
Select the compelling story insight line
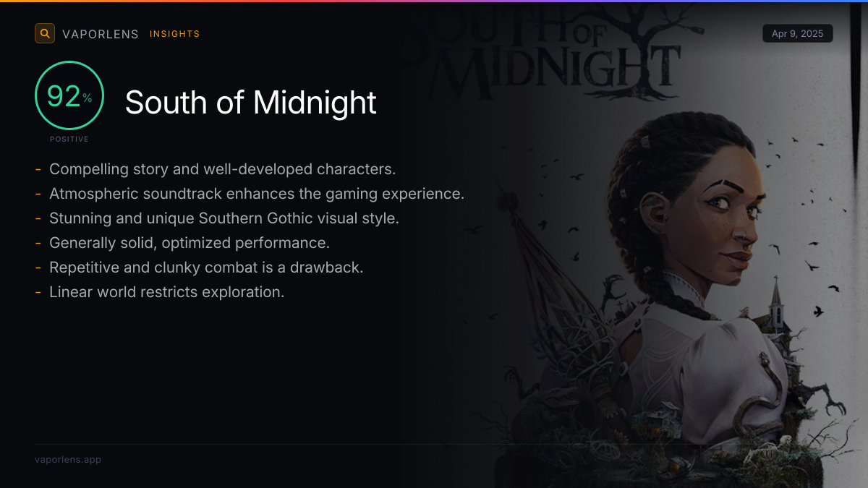222,169
